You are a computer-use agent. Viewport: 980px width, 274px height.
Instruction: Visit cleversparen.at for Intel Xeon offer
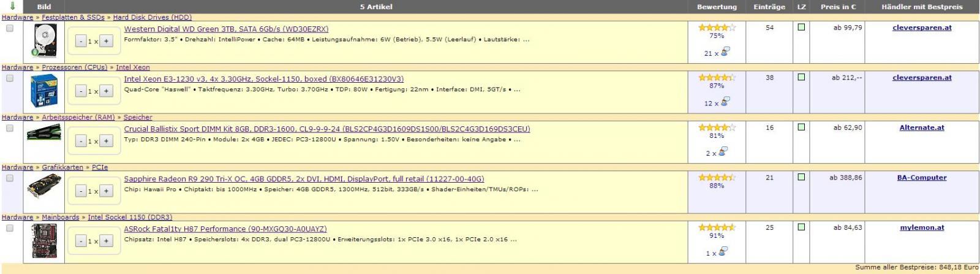click(x=922, y=78)
